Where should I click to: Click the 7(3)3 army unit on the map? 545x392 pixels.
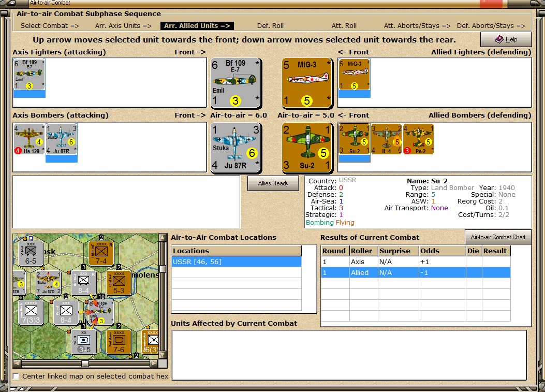(31, 313)
